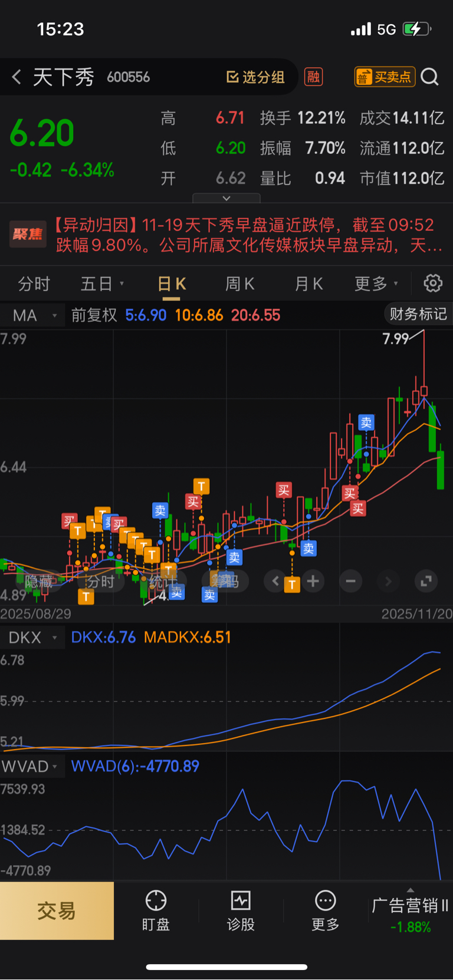Tap the chart end date 2025/11/20

click(416, 614)
